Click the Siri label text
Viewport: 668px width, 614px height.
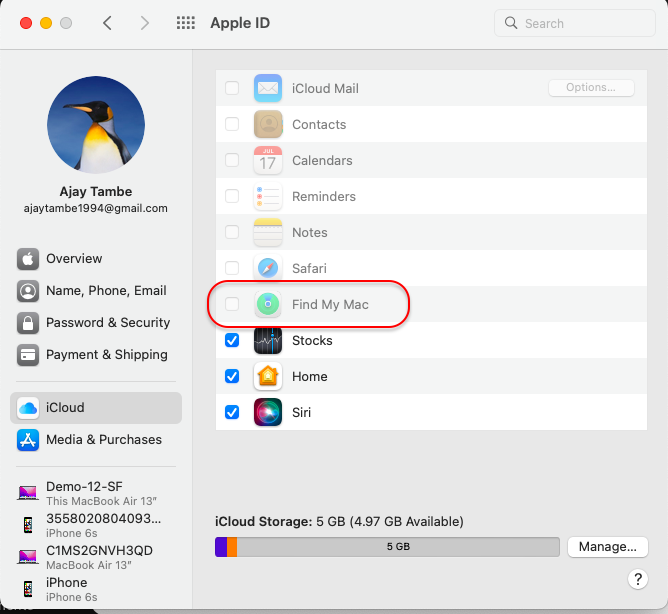pos(302,412)
